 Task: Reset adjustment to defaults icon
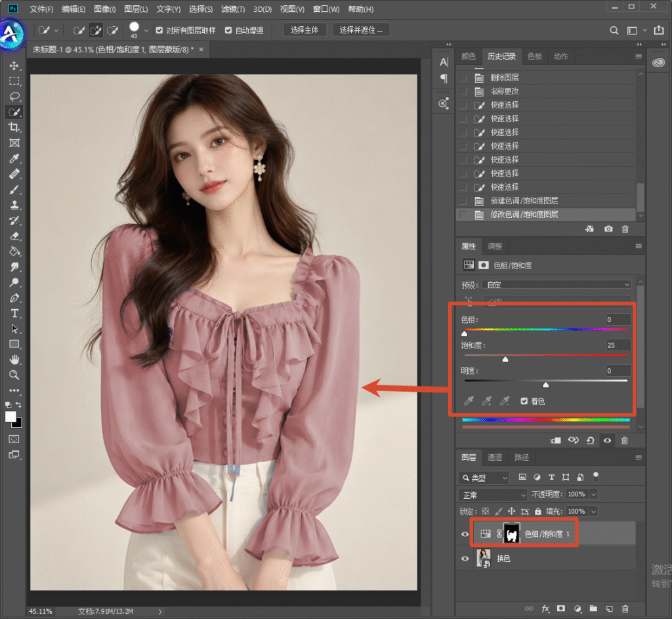[x=590, y=440]
